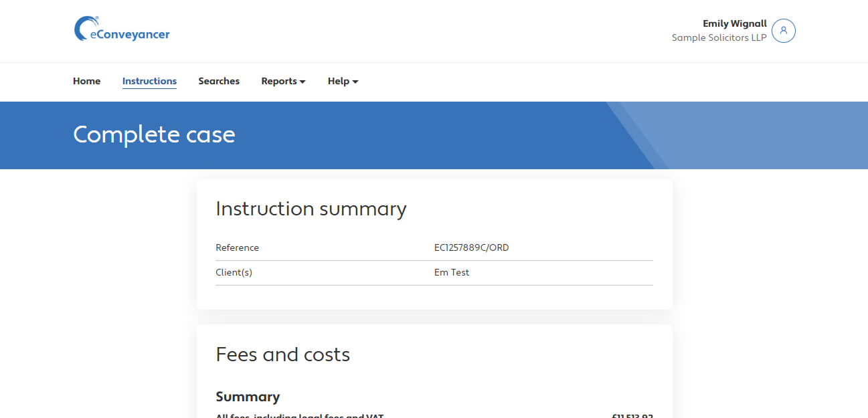The height and width of the screenshot is (418, 868).
Task: Click the Instruction summary heading
Action: pyautogui.click(x=311, y=209)
